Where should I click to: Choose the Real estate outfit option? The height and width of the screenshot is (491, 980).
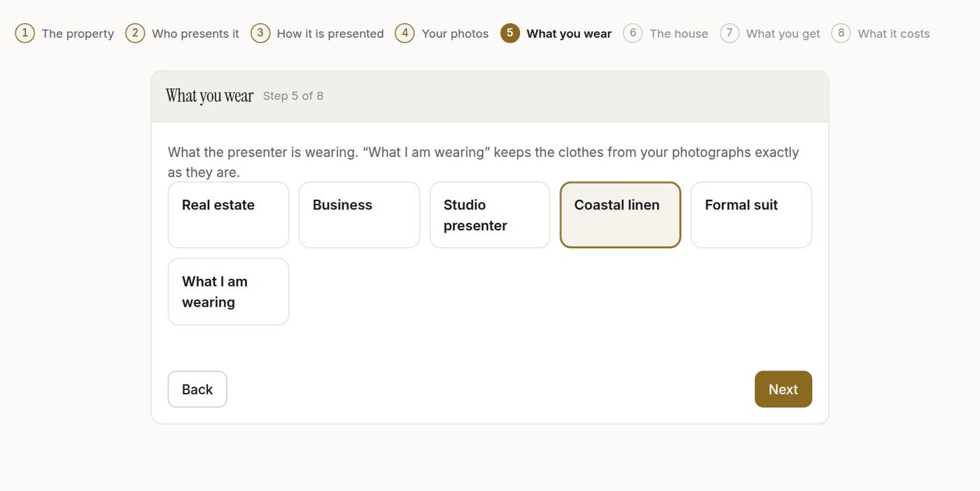tap(228, 215)
